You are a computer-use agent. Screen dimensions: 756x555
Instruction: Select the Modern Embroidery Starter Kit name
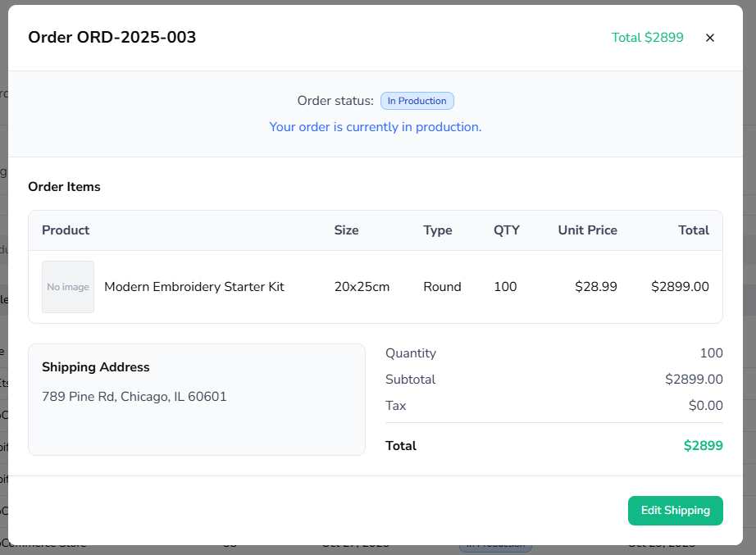click(194, 287)
